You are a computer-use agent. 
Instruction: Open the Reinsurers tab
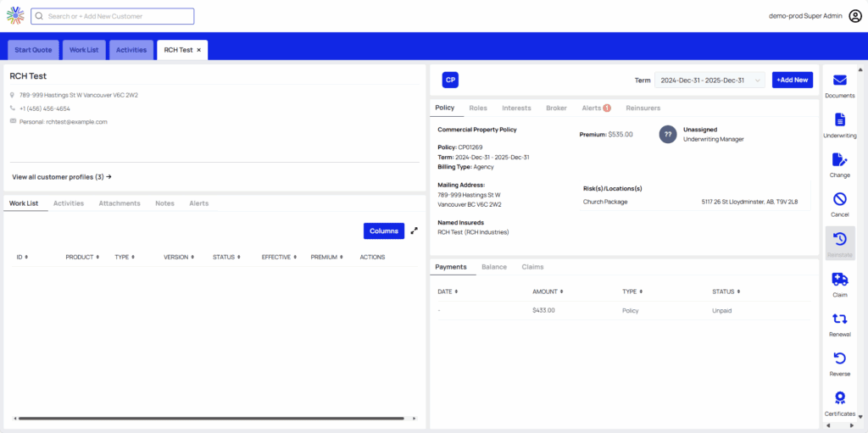point(643,108)
